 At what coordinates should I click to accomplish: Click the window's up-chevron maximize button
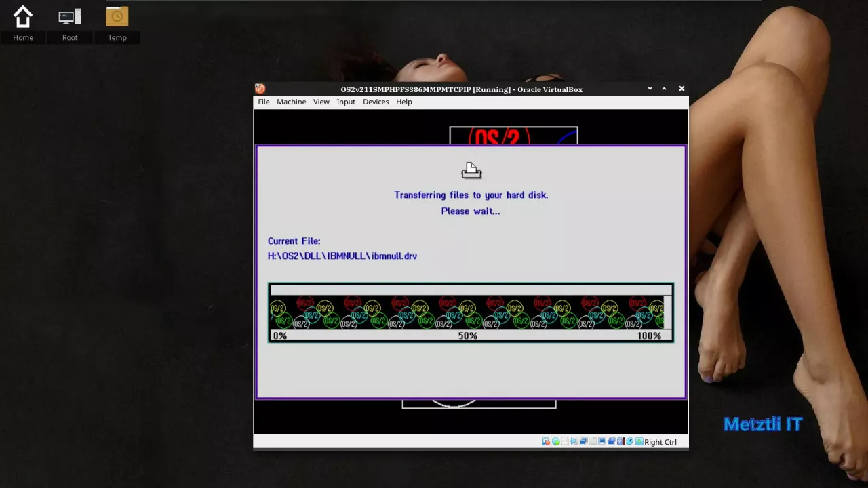[x=664, y=89]
